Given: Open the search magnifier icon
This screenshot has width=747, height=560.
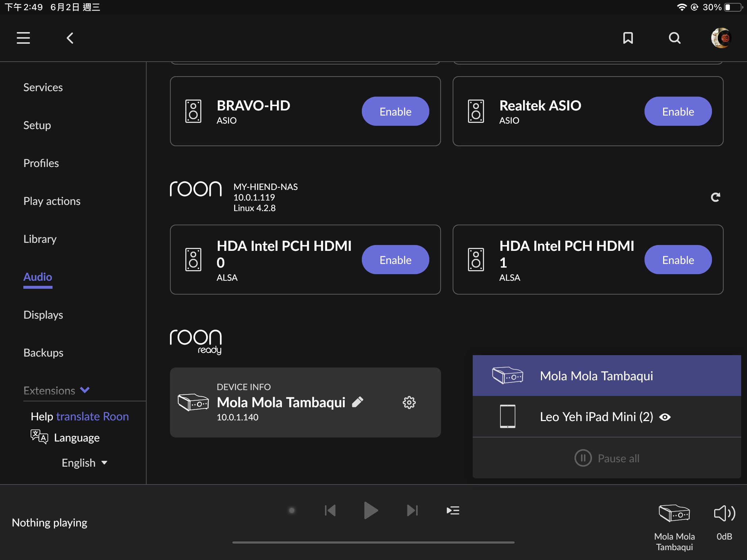Looking at the screenshot, I should (675, 38).
